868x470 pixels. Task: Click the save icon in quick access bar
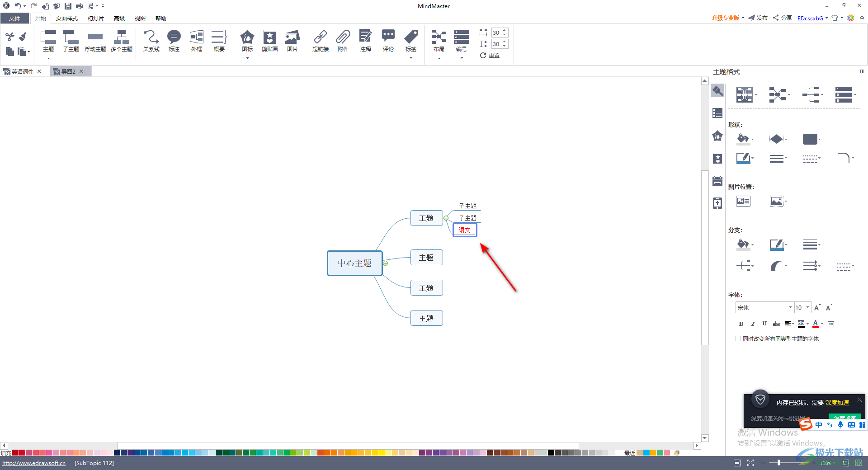pyautogui.click(x=68, y=6)
